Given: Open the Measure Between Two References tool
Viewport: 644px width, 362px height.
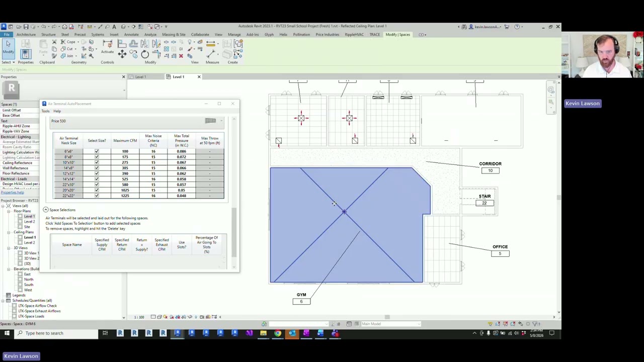Looking at the screenshot, I should coord(210,44).
